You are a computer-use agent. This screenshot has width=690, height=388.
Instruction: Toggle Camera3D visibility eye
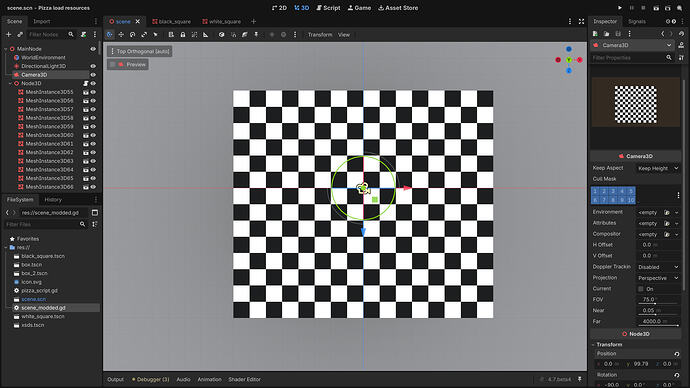click(93, 75)
